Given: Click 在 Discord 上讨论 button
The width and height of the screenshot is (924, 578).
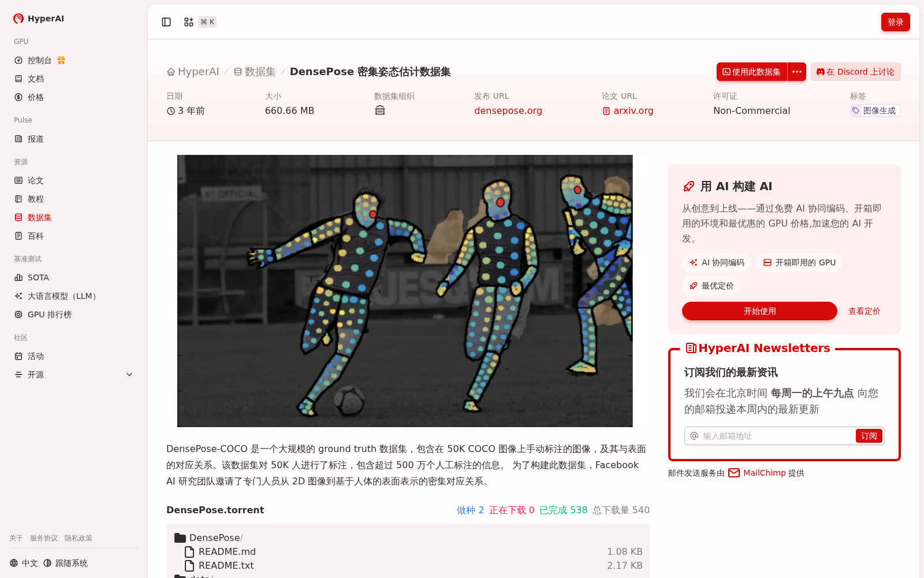Looking at the screenshot, I should (855, 72).
